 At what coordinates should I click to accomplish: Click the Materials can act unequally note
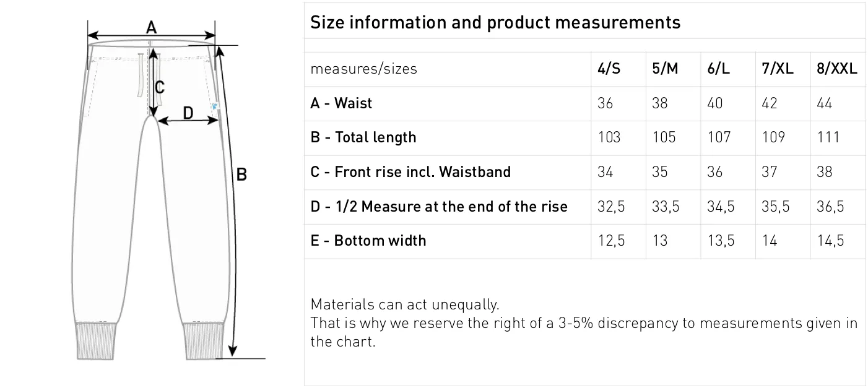coord(404,304)
